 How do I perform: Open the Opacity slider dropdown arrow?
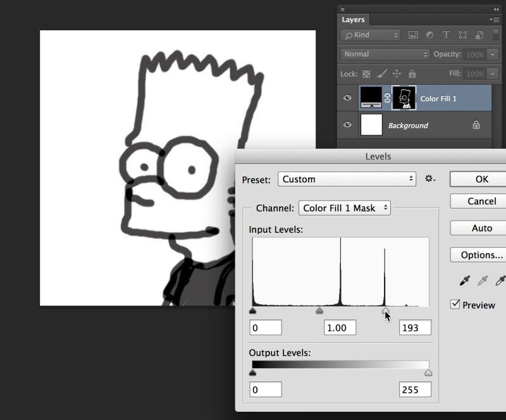493,54
